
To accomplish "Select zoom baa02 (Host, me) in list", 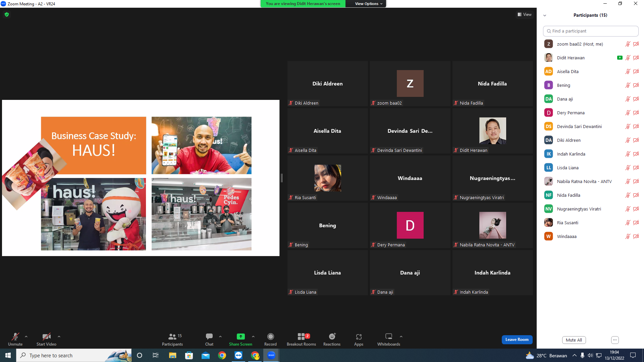I will click(x=591, y=44).
